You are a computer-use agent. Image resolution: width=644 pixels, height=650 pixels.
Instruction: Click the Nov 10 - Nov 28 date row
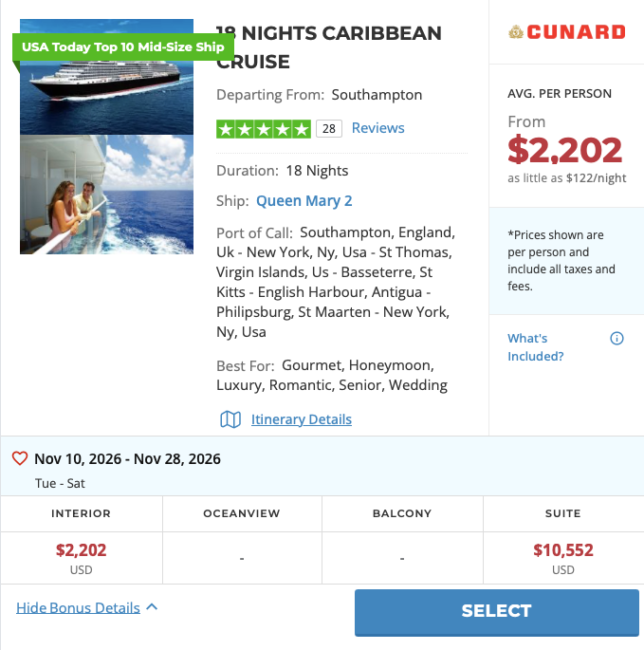tap(127, 459)
